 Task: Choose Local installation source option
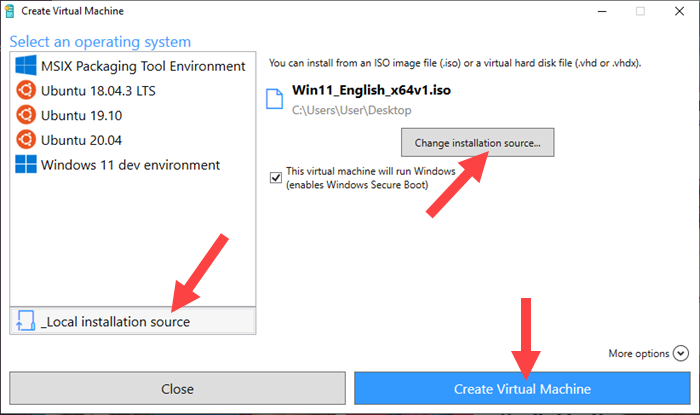[133, 321]
